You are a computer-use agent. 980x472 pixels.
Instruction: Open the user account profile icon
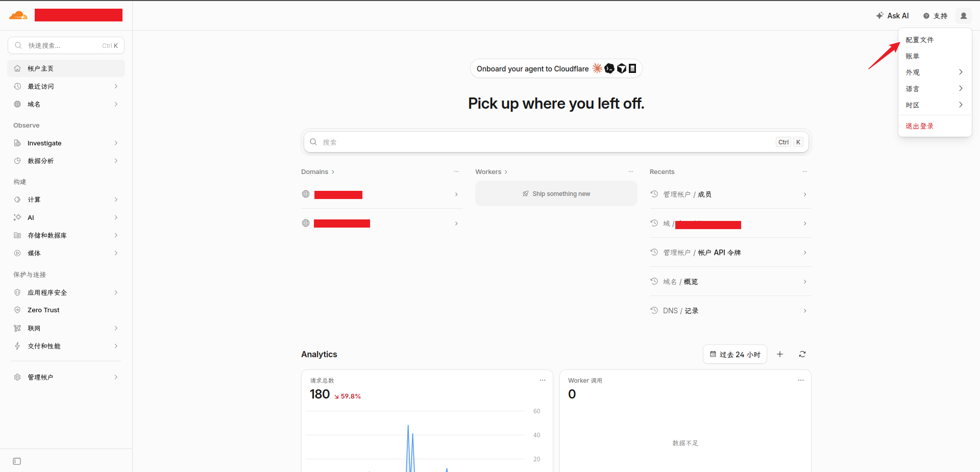pyautogui.click(x=964, y=16)
